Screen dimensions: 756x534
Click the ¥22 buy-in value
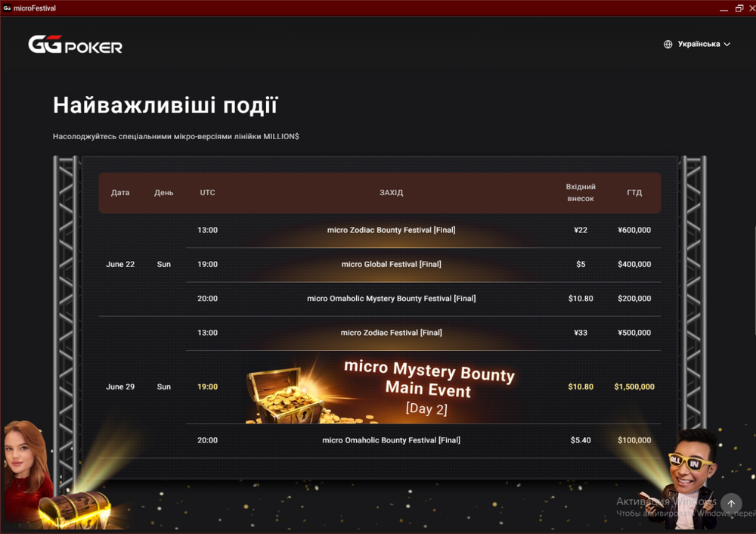(581, 230)
